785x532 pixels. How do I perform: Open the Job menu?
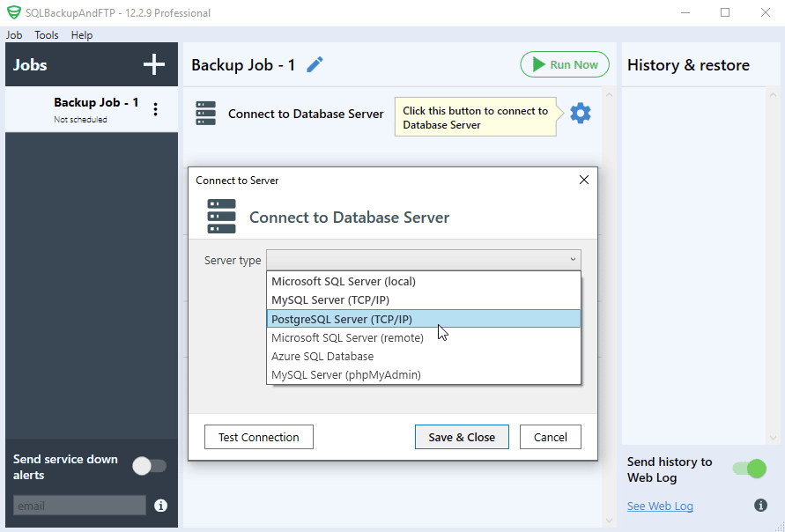14,35
